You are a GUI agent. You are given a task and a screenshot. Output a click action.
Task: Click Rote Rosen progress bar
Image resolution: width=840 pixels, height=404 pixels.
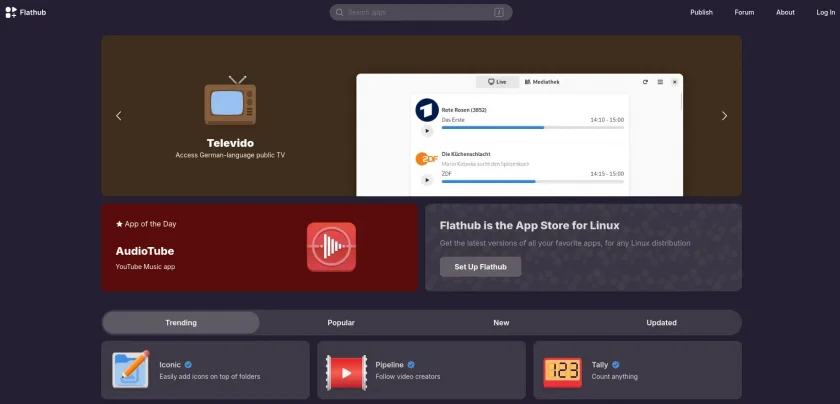pyautogui.click(x=532, y=128)
